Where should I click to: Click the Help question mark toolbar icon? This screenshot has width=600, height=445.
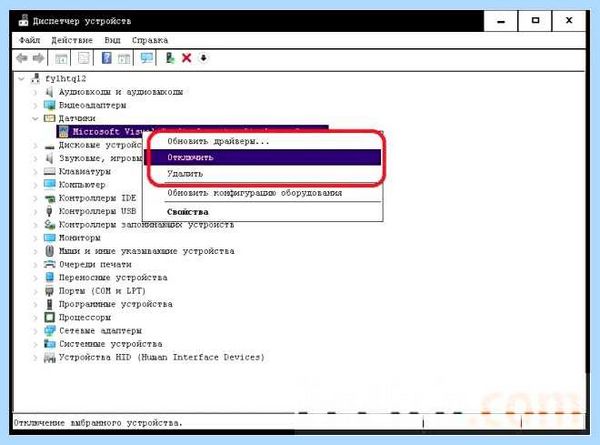tap(106, 58)
